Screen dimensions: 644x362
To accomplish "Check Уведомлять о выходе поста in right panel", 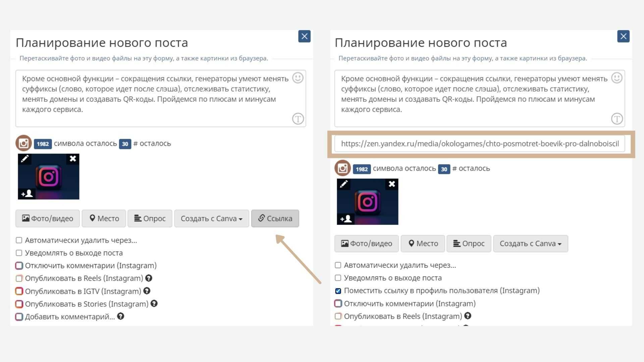I will 338,278.
